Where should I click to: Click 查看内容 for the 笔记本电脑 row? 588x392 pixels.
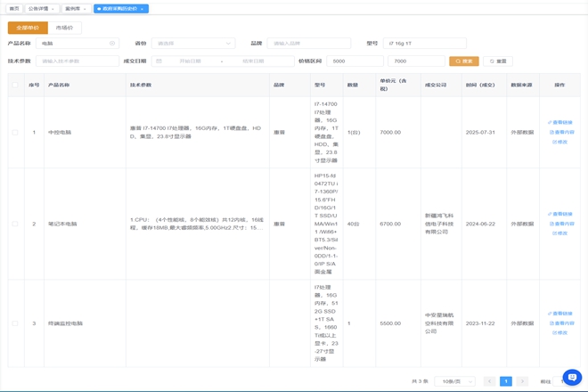(x=561, y=224)
